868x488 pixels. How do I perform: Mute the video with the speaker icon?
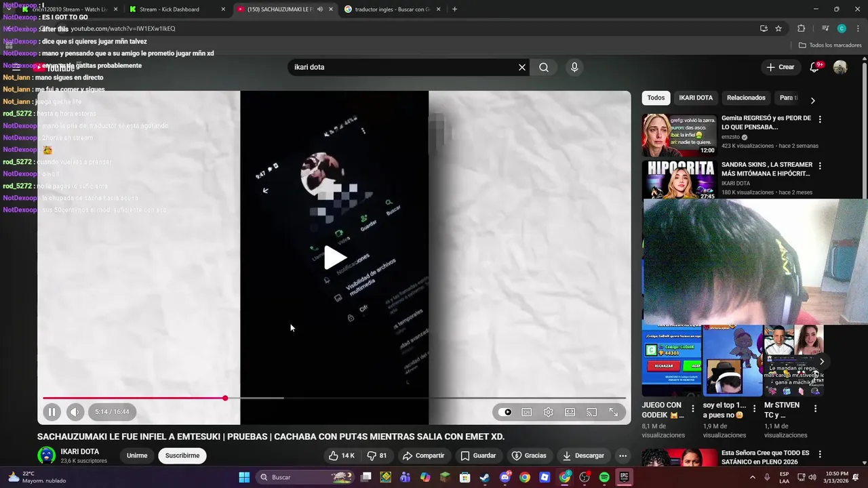(75, 411)
